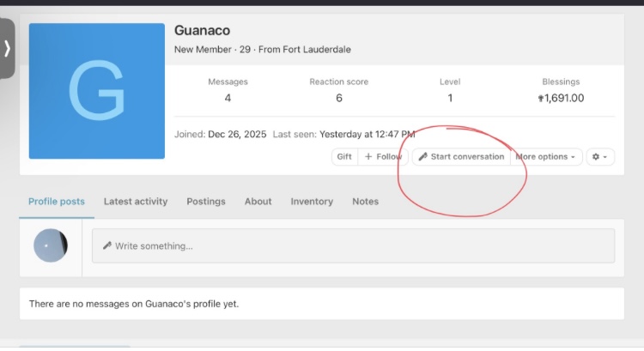
Task: Focus the Write something text field
Action: 353,245
